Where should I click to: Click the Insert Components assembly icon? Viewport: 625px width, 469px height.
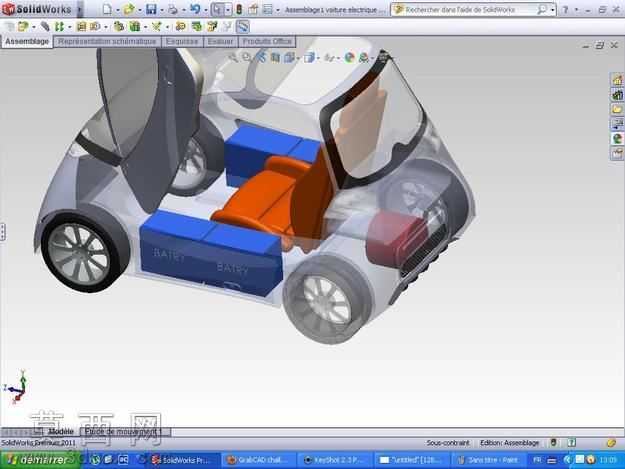23,27
